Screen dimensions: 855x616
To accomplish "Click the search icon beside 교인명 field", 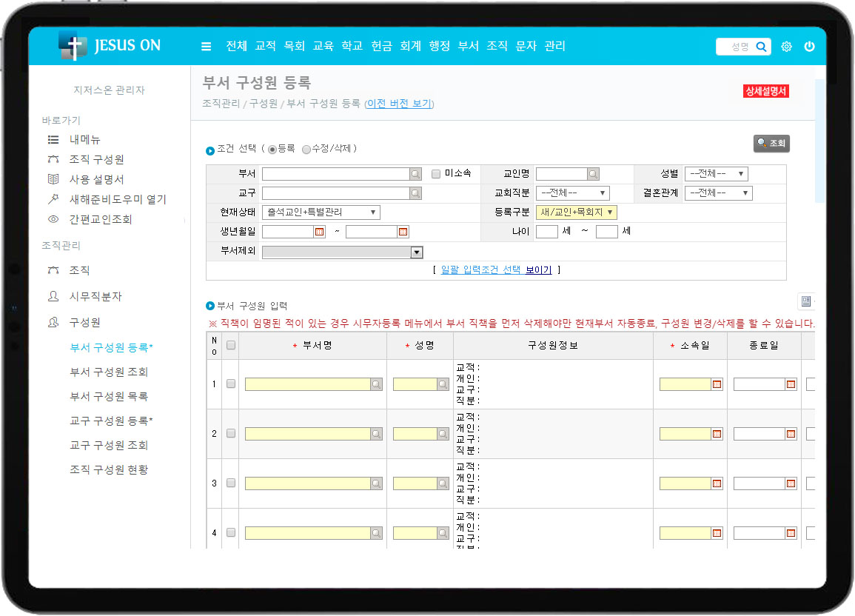I will coord(593,174).
